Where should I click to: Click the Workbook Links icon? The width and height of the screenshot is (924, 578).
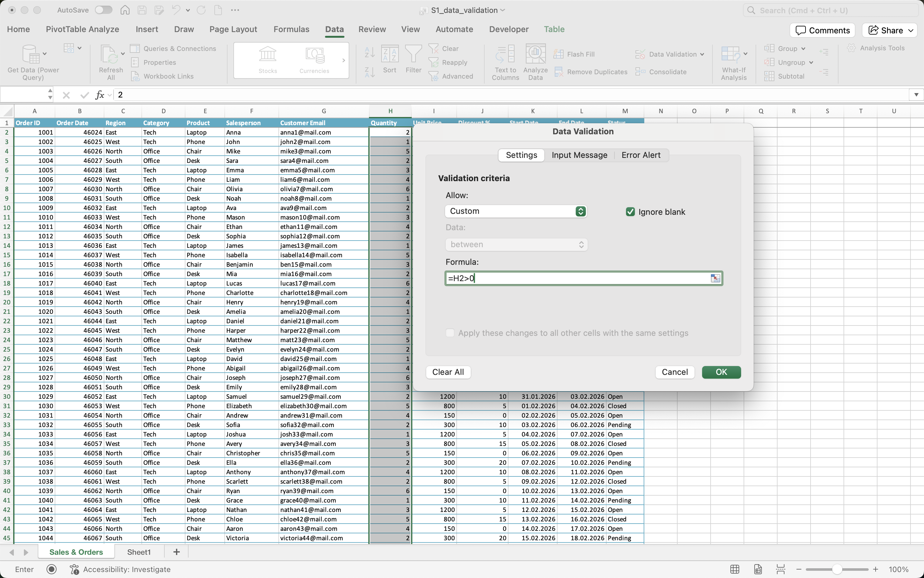pos(135,76)
